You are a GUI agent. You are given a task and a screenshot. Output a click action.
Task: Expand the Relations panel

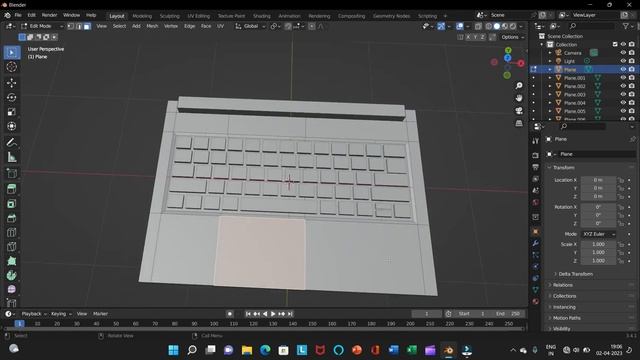[x=563, y=285]
